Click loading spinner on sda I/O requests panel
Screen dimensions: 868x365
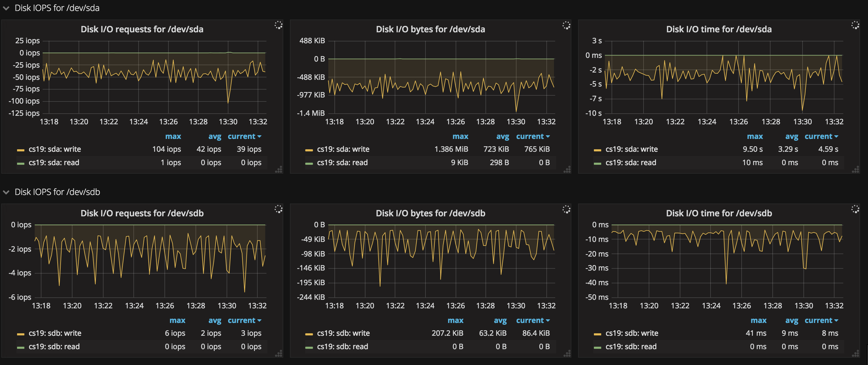(278, 25)
